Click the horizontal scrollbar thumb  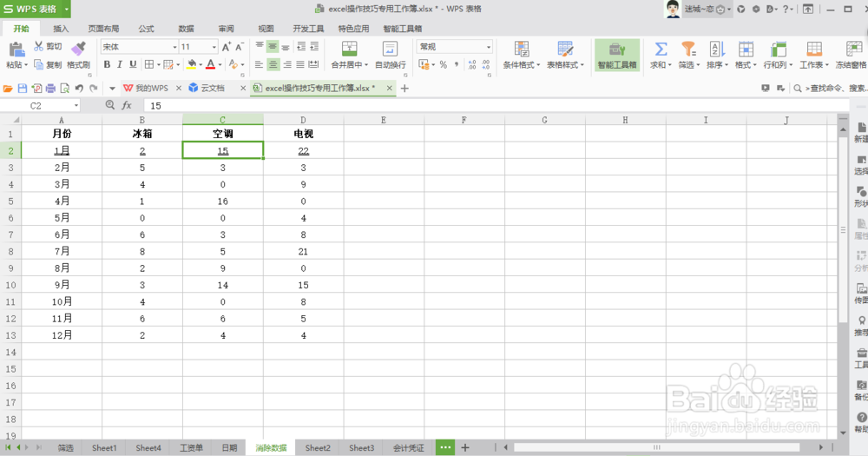[656, 447]
